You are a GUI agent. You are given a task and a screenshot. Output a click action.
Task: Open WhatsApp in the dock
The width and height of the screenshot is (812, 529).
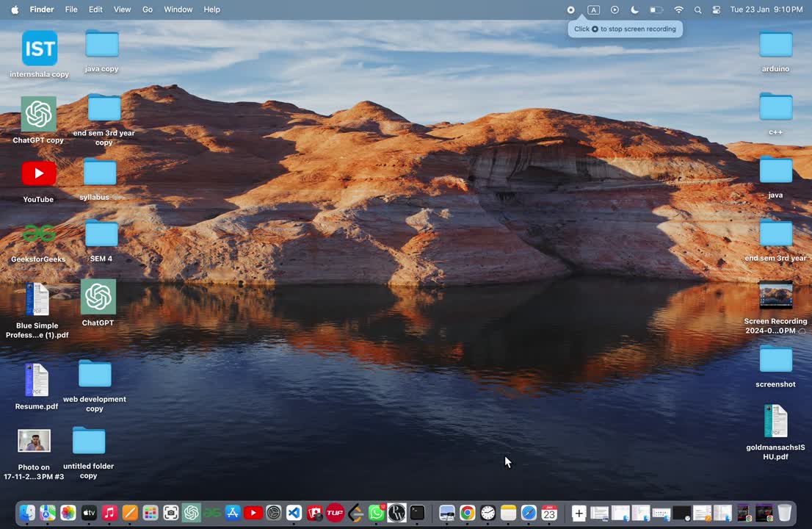[377, 513]
